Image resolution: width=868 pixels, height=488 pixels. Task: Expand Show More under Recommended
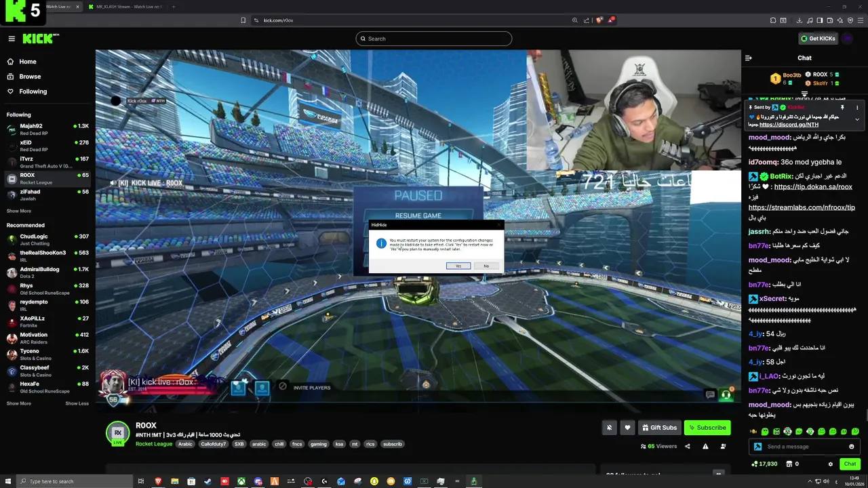click(19, 403)
